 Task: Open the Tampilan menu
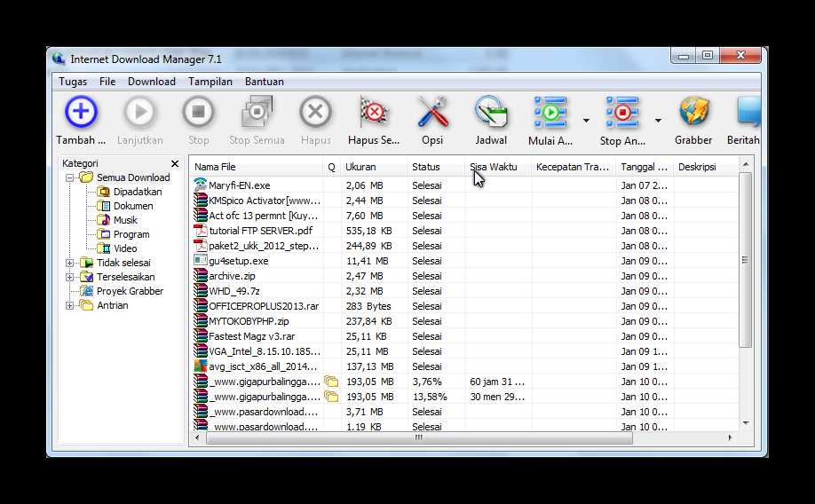click(210, 82)
